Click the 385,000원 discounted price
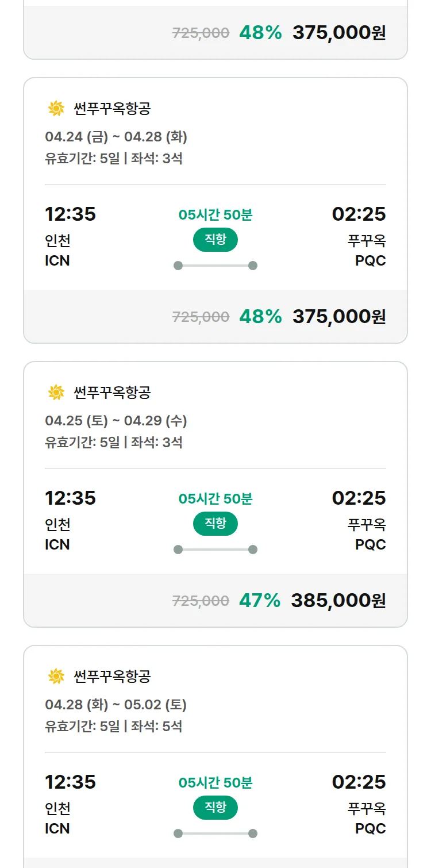Image resolution: width=431 pixels, height=868 pixels. [338, 601]
